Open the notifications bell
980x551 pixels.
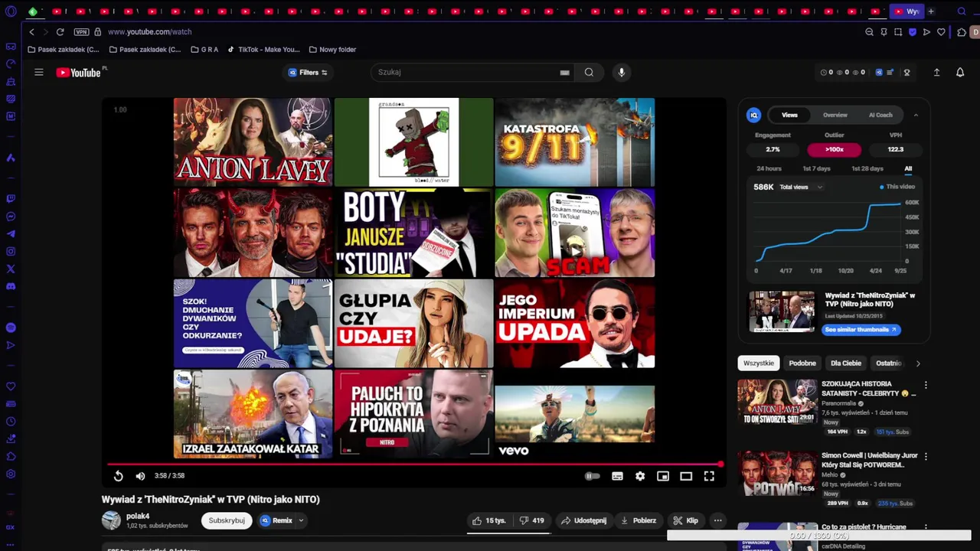pyautogui.click(x=960, y=72)
